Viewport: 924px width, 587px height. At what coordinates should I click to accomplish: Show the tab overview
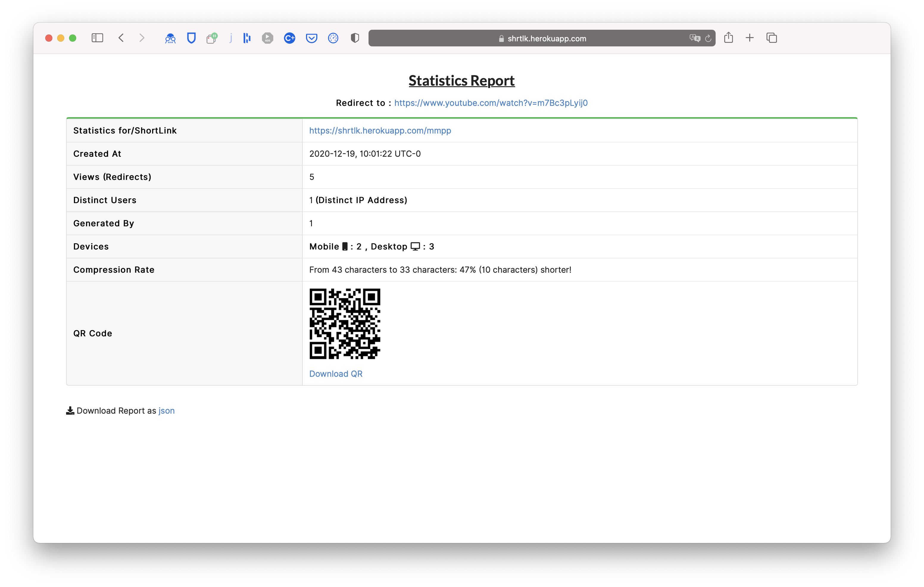tap(771, 37)
